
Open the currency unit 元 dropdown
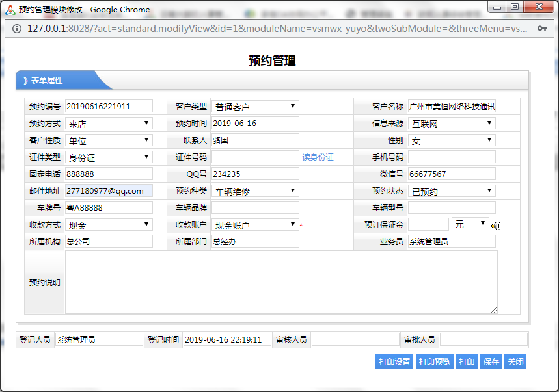pos(470,224)
